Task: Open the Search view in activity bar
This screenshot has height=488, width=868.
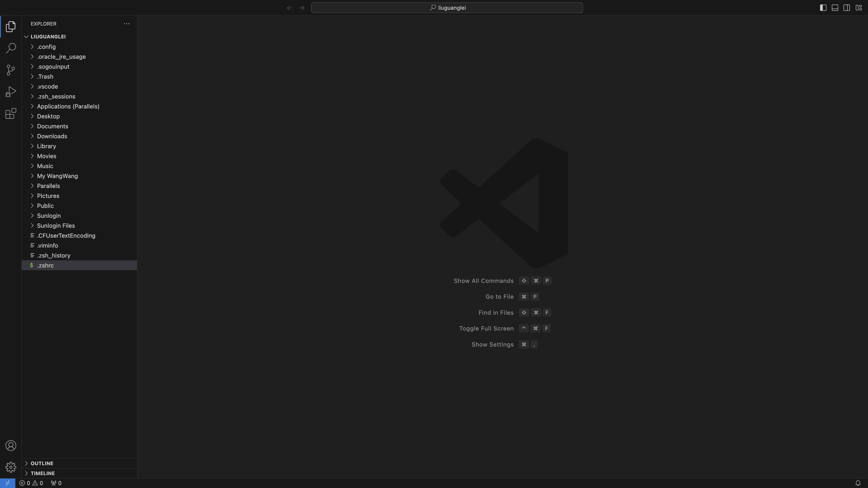Action: coord(11,48)
